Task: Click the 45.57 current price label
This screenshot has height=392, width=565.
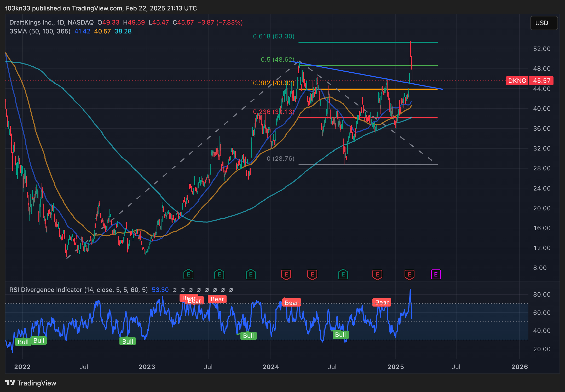Action: [x=541, y=81]
